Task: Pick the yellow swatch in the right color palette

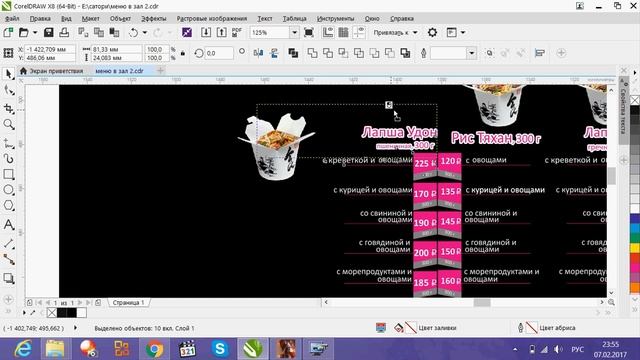Action: [635, 247]
